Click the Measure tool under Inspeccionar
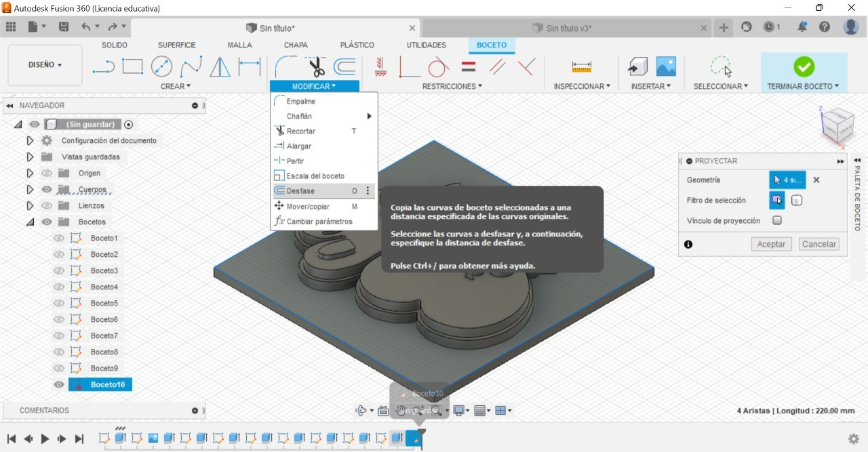Viewport: 868px width, 452px height. [x=582, y=66]
